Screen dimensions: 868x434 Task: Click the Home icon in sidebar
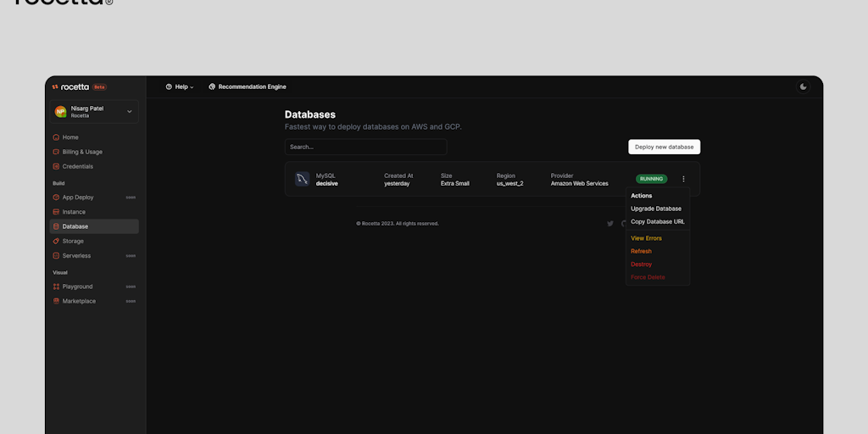(x=56, y=137)
